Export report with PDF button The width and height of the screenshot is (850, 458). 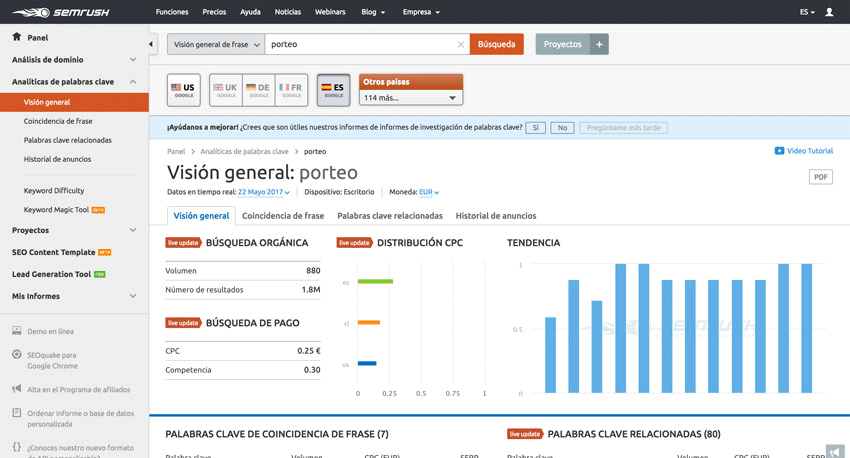[821, 177]
